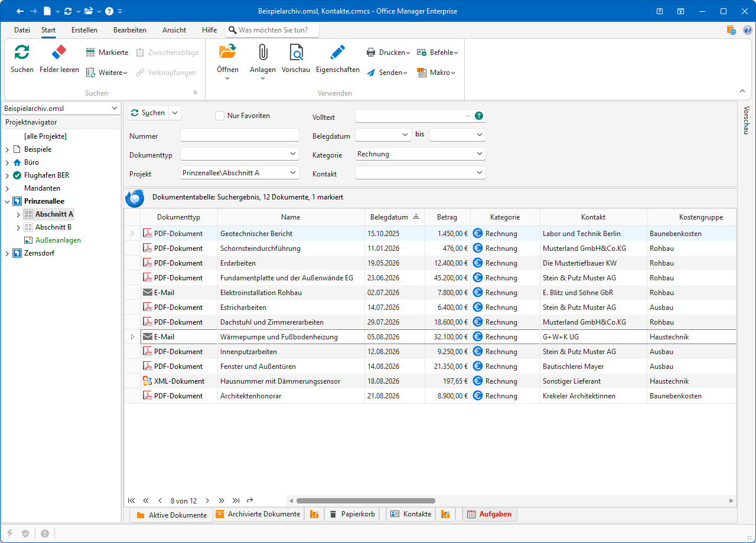Open the Makro menu
The height and width of the screenshot is (543, 756).
click(436, 73)
